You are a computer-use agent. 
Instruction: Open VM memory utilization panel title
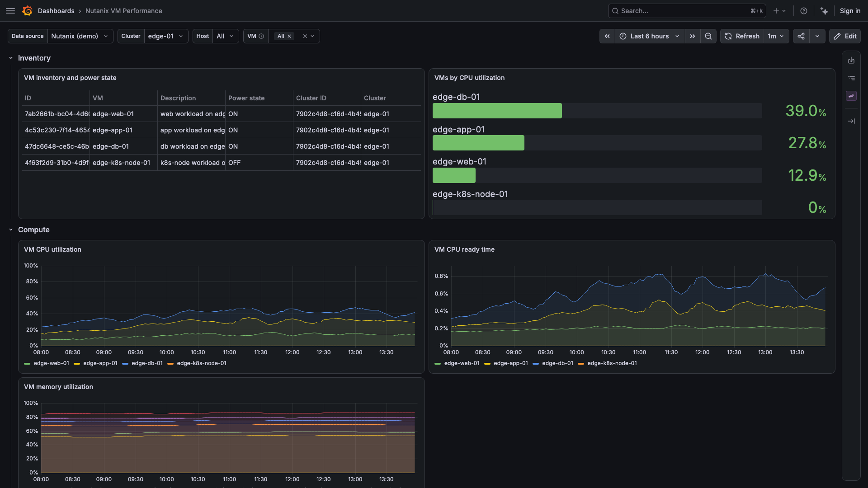58,387
